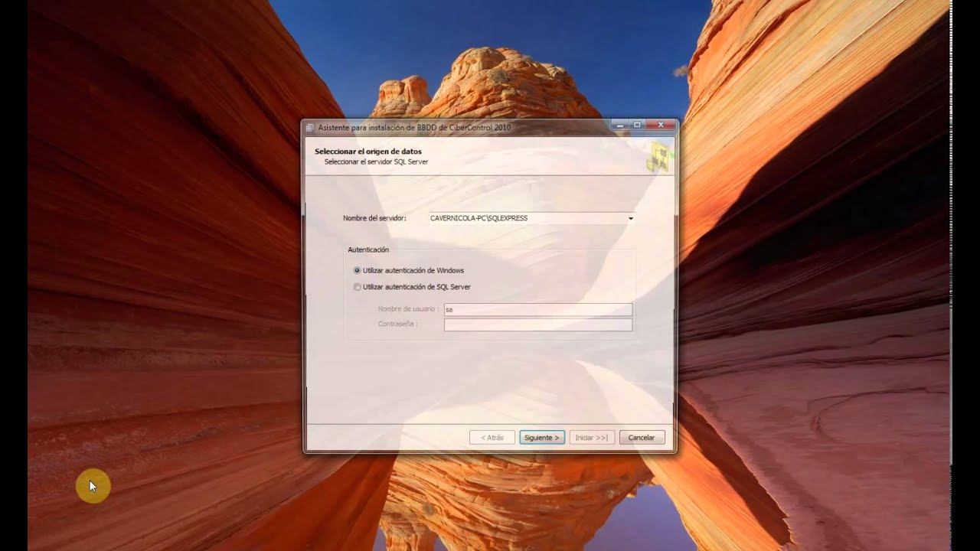Click the Iniciar >>| button
This screenshot has width=980, height=551.
(x=592, y=438)
